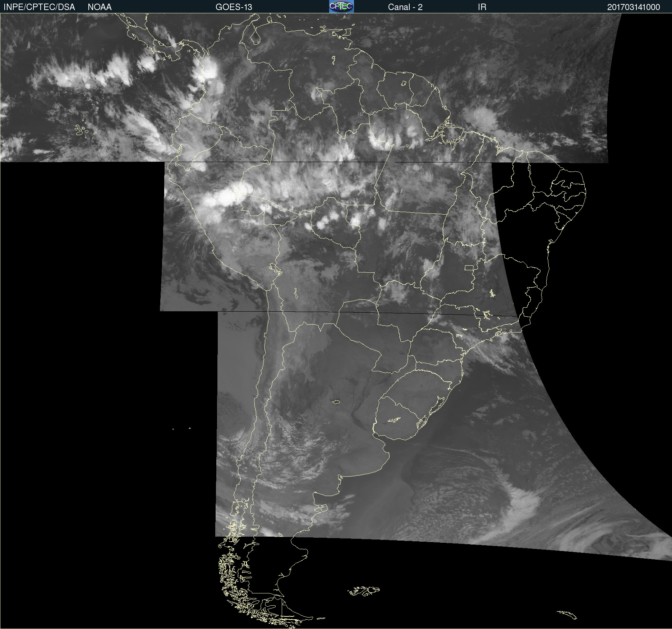Click the 201703141000 timestamp

634,7
